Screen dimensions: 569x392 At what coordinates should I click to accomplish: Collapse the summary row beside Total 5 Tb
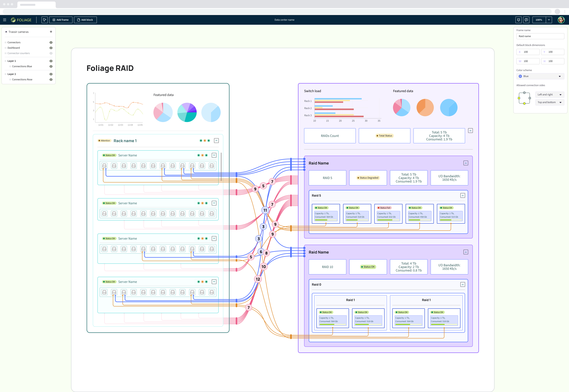tap(470, 131)
